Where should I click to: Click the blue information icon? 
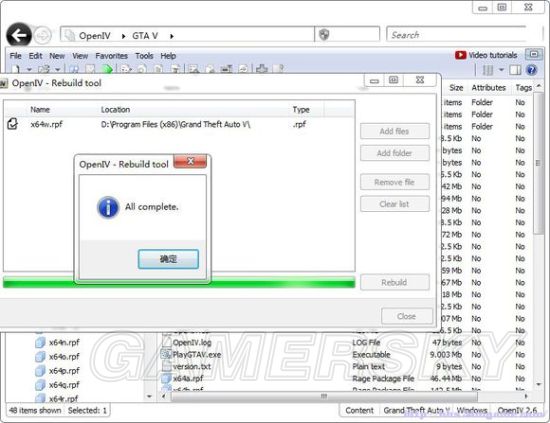click(x=108, y=207)
